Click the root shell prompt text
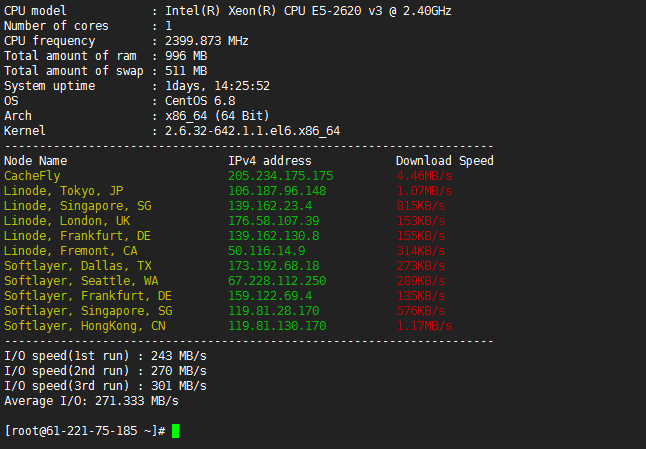The height and width of the screenshot is (449, 646). [x=85, y=431]
